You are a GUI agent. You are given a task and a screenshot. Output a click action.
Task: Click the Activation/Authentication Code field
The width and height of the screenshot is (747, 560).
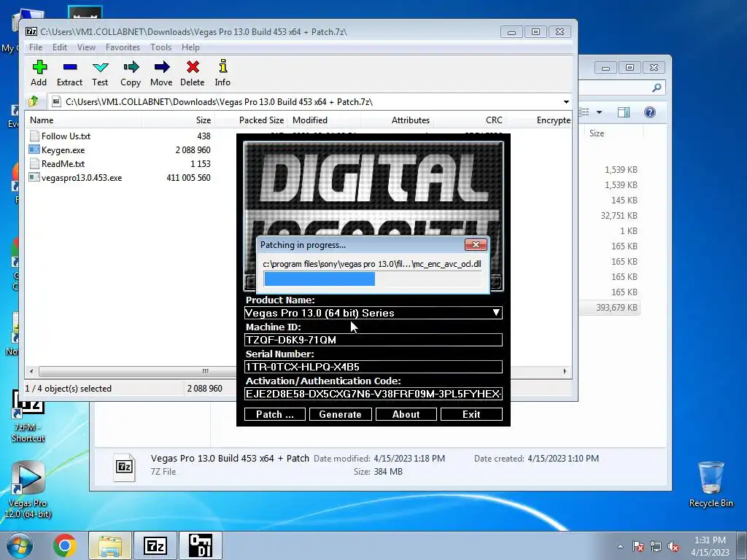click(x=373, y=394)
